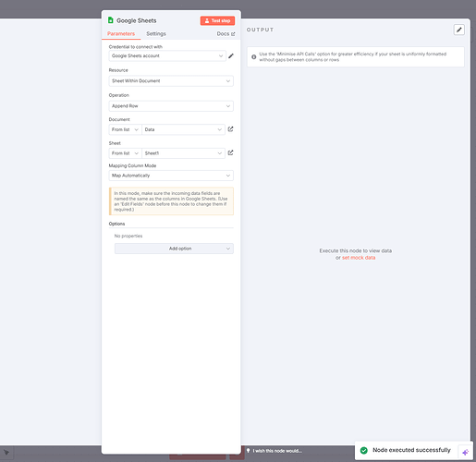The image size is (476, 462).
Task: Click the Test step button
Action: [x=217, y=20]
